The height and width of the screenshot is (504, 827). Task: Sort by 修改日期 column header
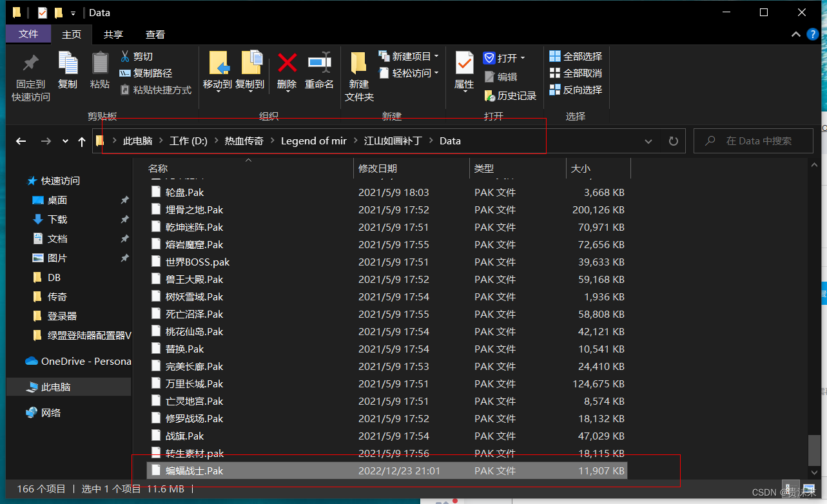point(411,169)
